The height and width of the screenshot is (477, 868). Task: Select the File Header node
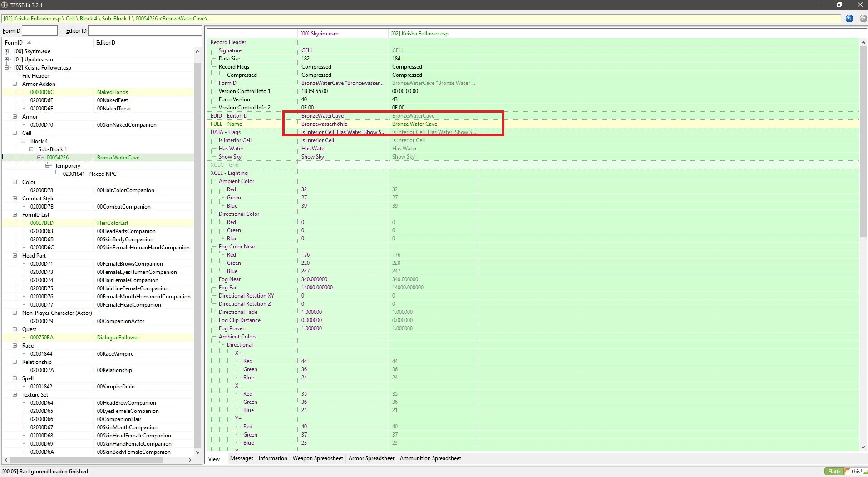pyautogui.click(x=35, y=76)
